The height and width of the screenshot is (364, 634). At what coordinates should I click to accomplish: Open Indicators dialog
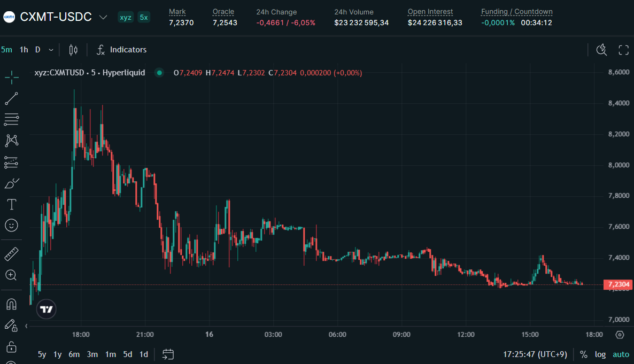pyautogui.click(x=122, y=50)
